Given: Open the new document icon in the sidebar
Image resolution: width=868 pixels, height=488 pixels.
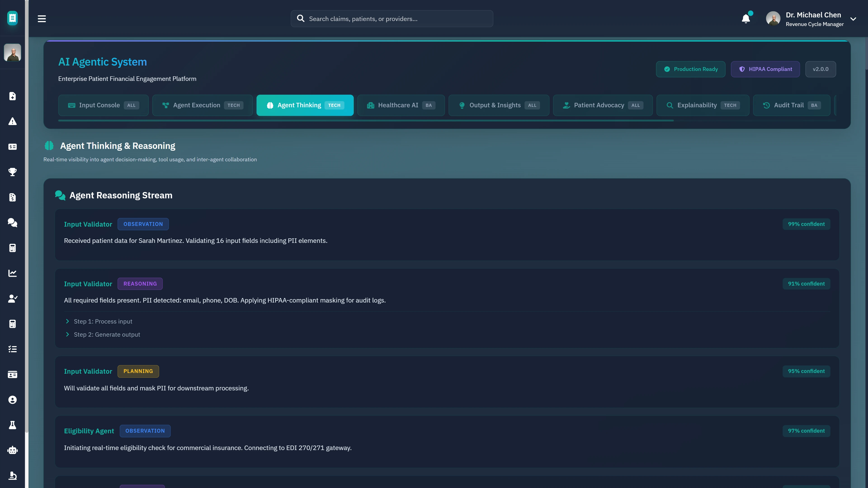Looking at the screenshot, I should tap(12, 96).
